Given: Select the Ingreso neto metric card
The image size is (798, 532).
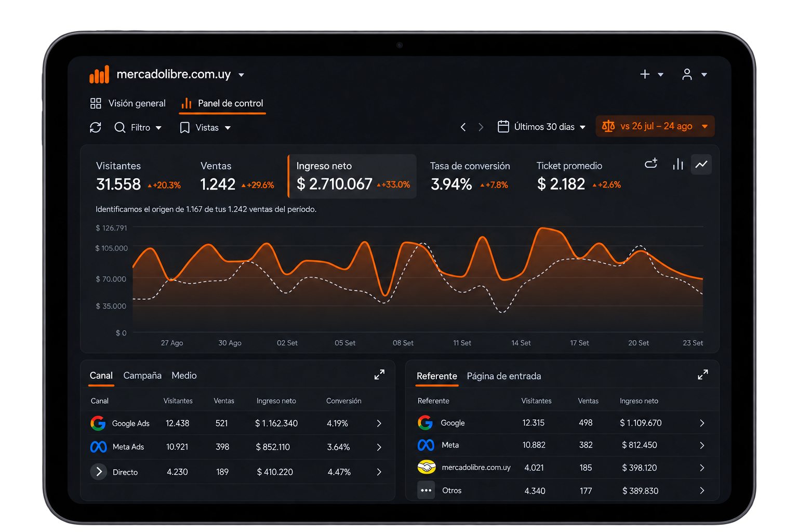Looking at the screenshot, I should [x=352, y=176].
